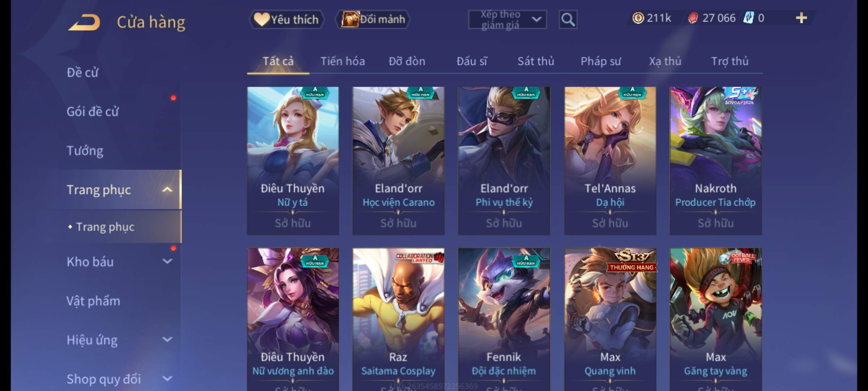Open Yêu thích heart favorites
The height and width of the screenshot is (391, 868).
tap(286, 19)
